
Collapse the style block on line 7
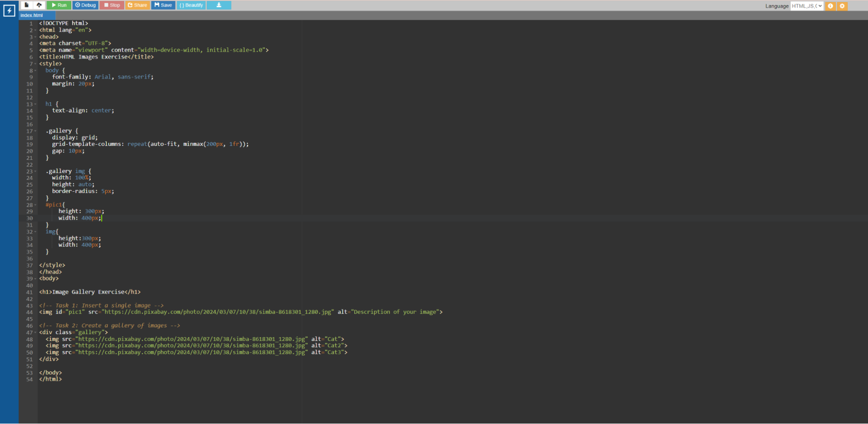tap(35, 64)
